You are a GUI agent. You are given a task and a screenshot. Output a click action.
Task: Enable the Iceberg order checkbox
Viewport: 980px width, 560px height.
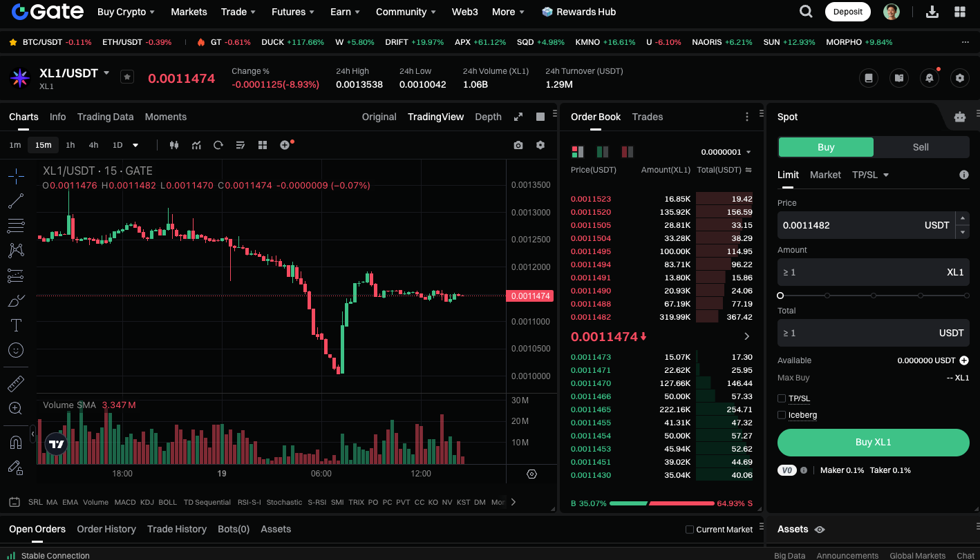(782, 415)
